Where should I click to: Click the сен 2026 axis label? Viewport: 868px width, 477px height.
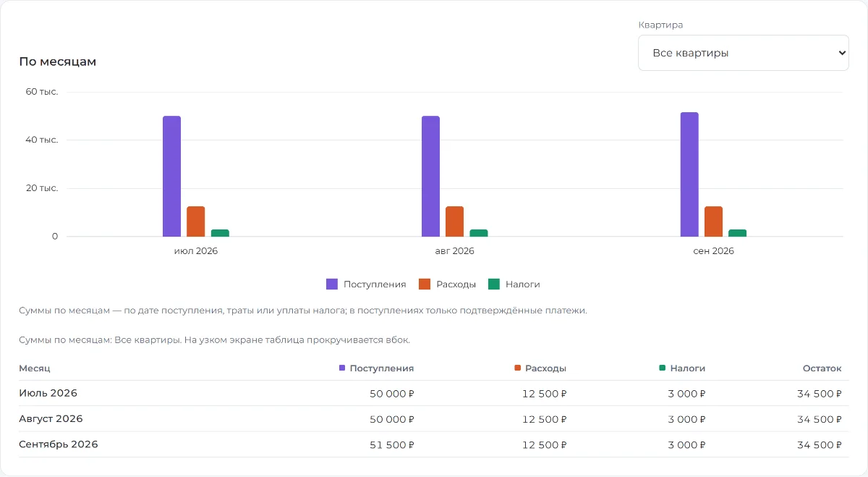[713, 251]
